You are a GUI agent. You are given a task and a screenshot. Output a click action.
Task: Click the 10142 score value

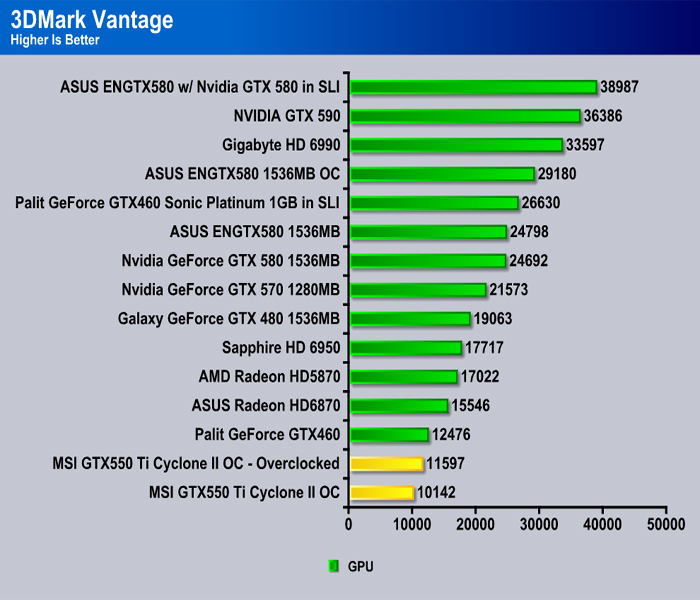436,492
